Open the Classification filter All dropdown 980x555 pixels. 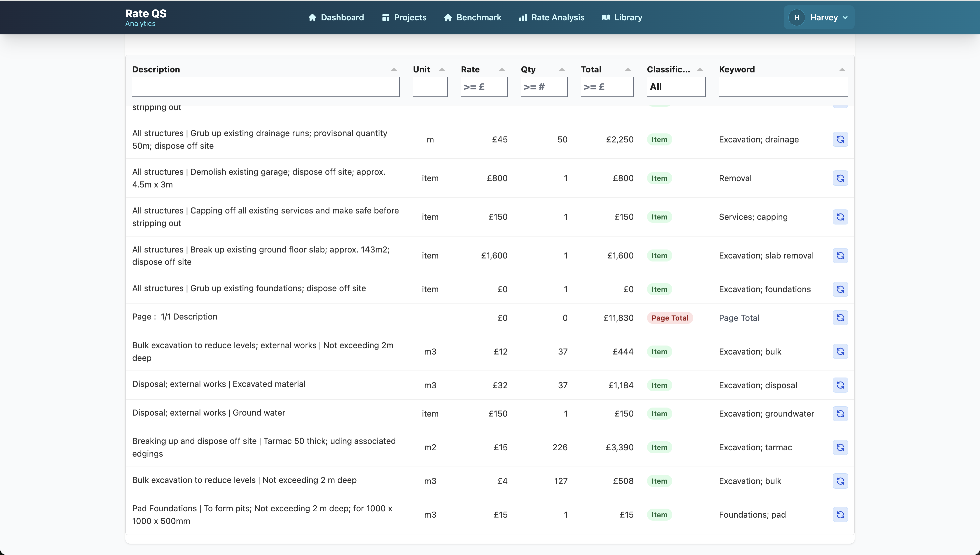pyautogui.click(x=676, y=87)
